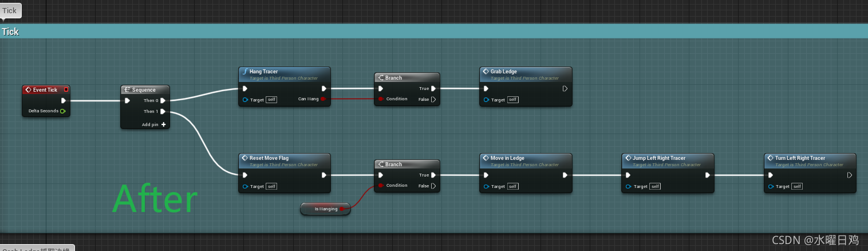The height and width of the screenshot is (251, 868).
Task: Select Hang Tracer execution input pin
Action: (245, 88)
